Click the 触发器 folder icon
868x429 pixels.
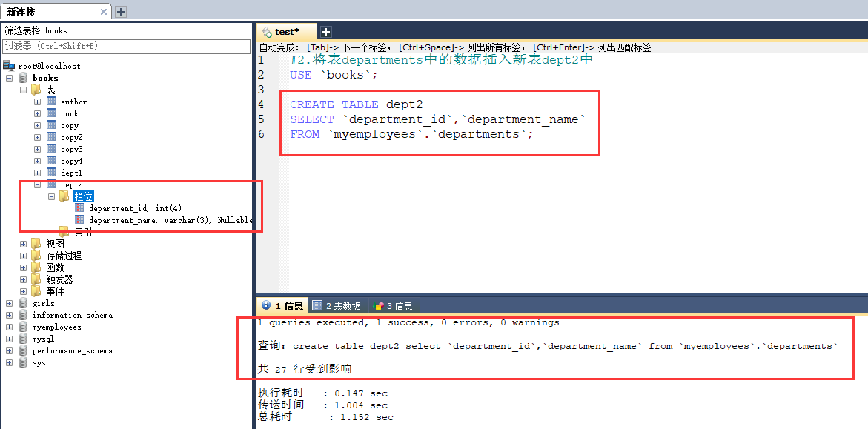pos(36,279)
